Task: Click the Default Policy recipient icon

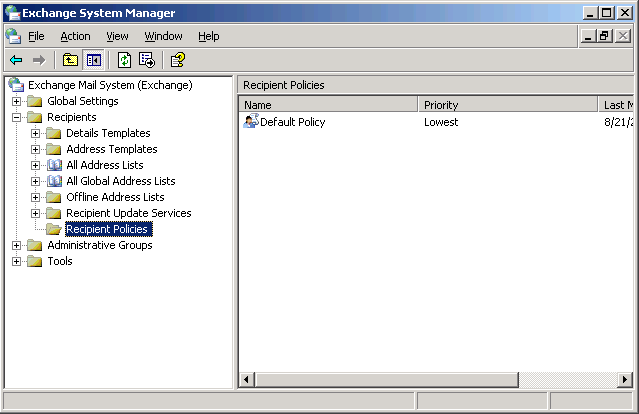Action: point(251,121)
